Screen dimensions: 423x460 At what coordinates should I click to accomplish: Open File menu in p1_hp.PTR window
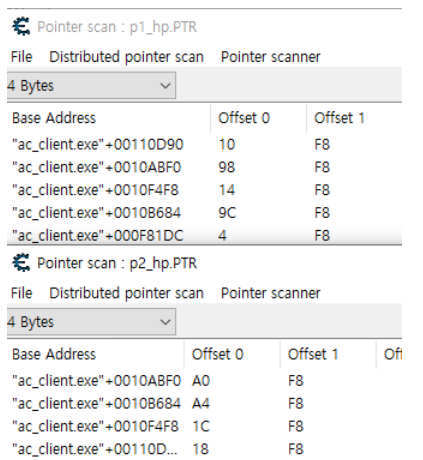(22, 57)
